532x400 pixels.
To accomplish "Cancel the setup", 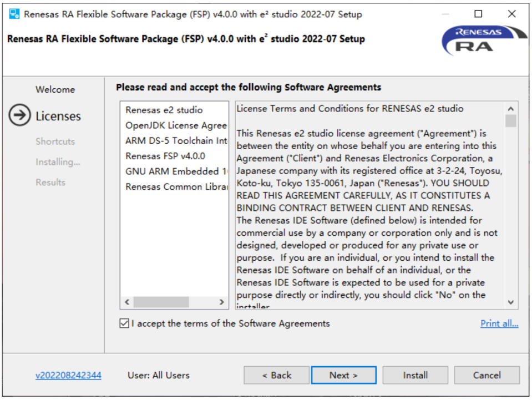I will tap(487, 375).
